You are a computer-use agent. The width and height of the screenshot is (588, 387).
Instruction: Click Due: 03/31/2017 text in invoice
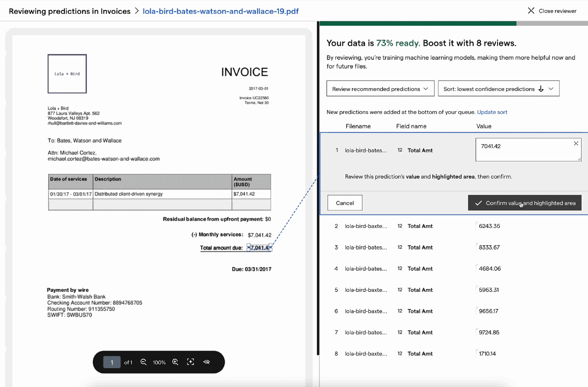pyautogui.click(x=251, y=269)
